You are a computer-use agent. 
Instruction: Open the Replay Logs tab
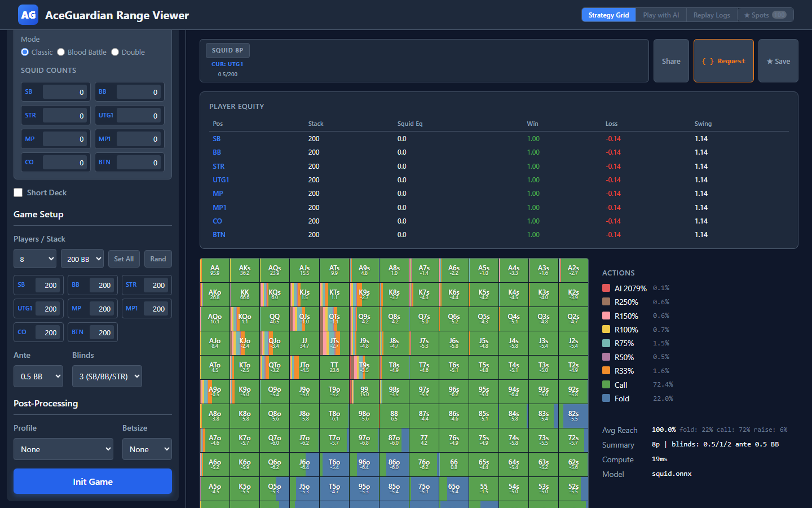pyautogui.click(x=712, y=15)
